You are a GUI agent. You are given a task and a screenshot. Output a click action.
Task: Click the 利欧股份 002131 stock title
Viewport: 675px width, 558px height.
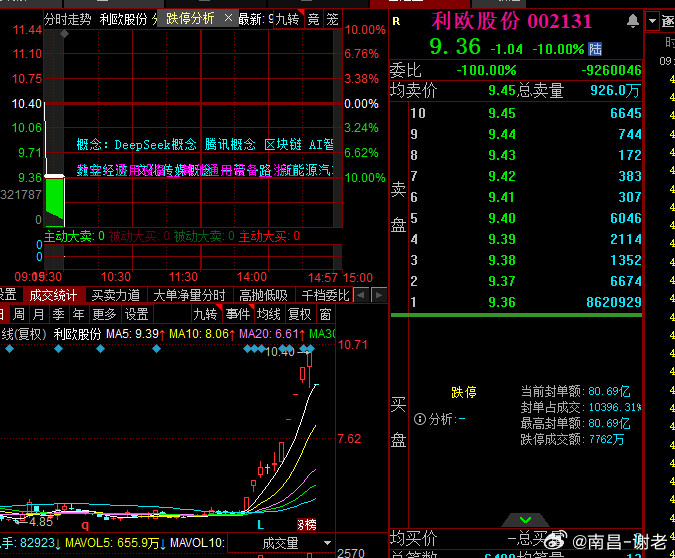[511, 21]
